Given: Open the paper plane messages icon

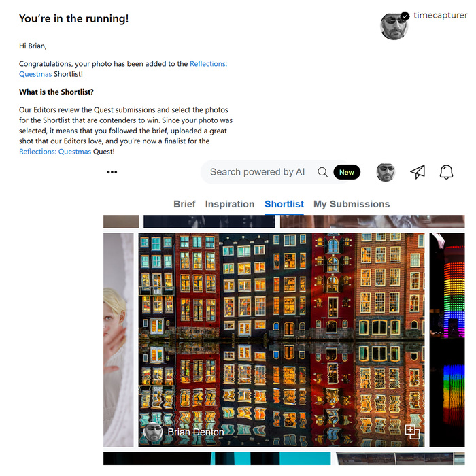Looking at the screenshot, I should (x=418, y=172).
